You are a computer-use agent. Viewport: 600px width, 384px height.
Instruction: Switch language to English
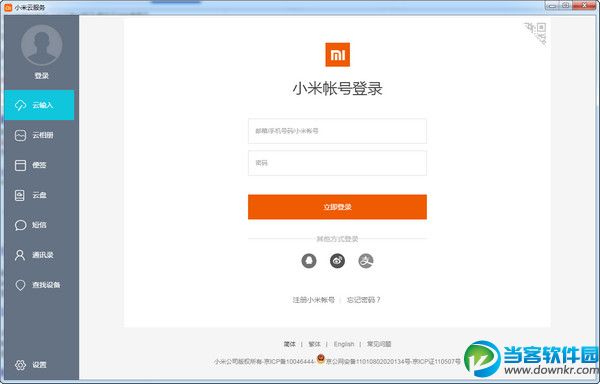344,344
